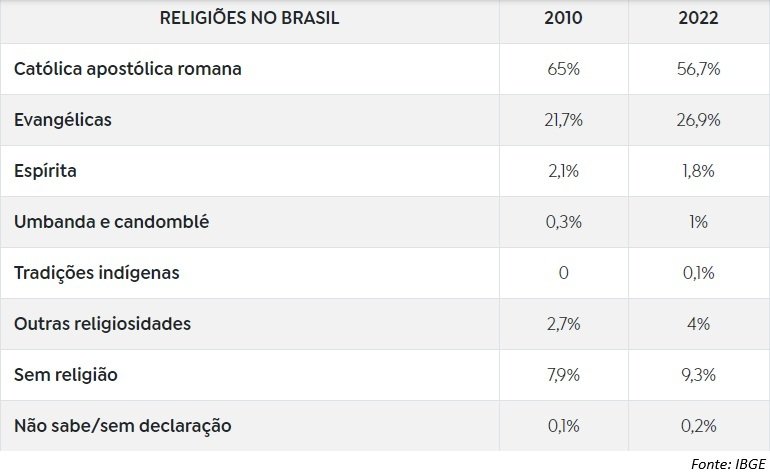This screenshot has height=473, width=770.
Task: Click the Outras religiosidades label
Action: [102, 324]
